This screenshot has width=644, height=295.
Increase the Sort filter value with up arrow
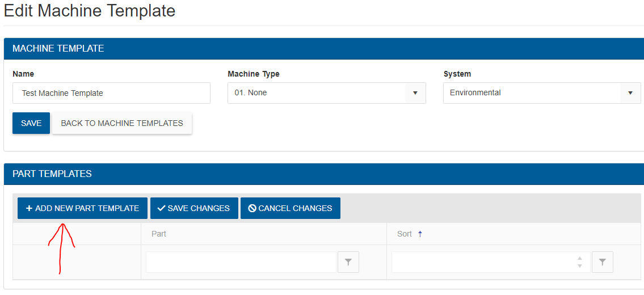click(579, 259)
